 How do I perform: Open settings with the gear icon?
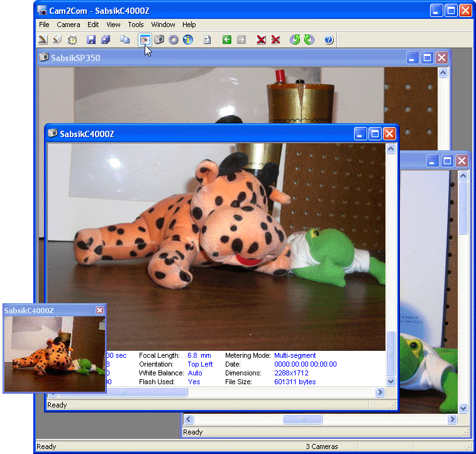[174, 40]
